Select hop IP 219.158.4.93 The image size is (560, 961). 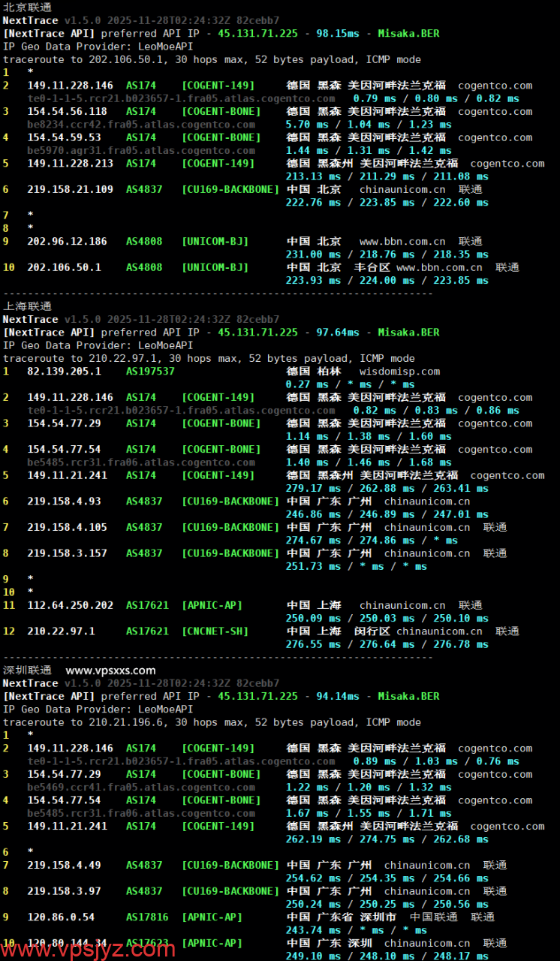coord(65,502)
